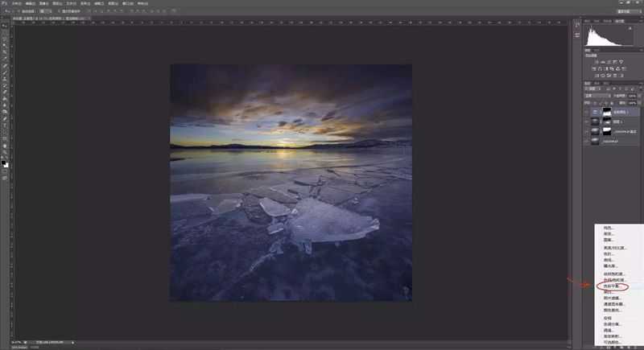Select the top layer's mask thumbnail
Image resolution: width=644 pixels, height=350 pixels.
coord(607,112)
